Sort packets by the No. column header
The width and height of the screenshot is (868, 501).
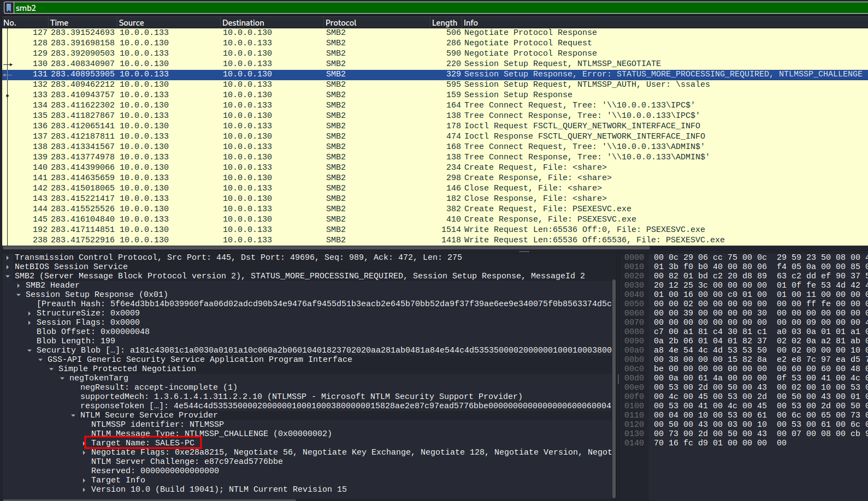(x=25, y=23)
